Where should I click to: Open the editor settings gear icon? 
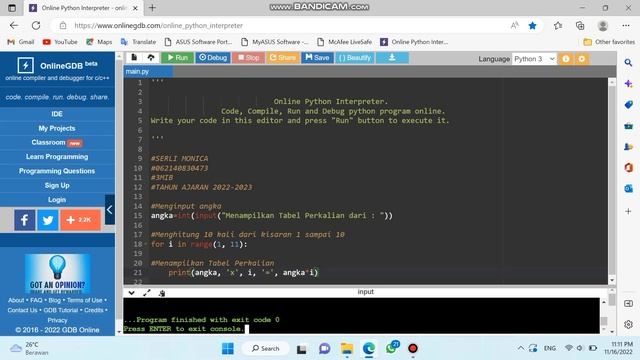(x=582, y=59)
